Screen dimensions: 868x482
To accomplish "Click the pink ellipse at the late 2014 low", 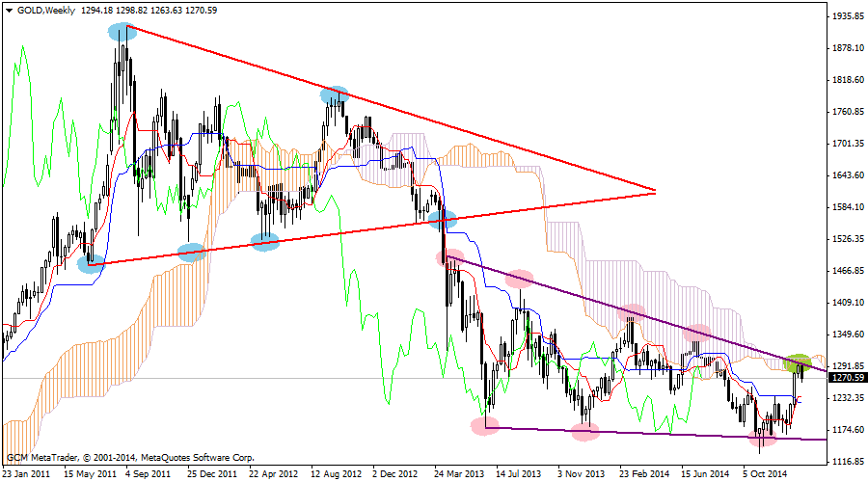I will coord(762,440).
